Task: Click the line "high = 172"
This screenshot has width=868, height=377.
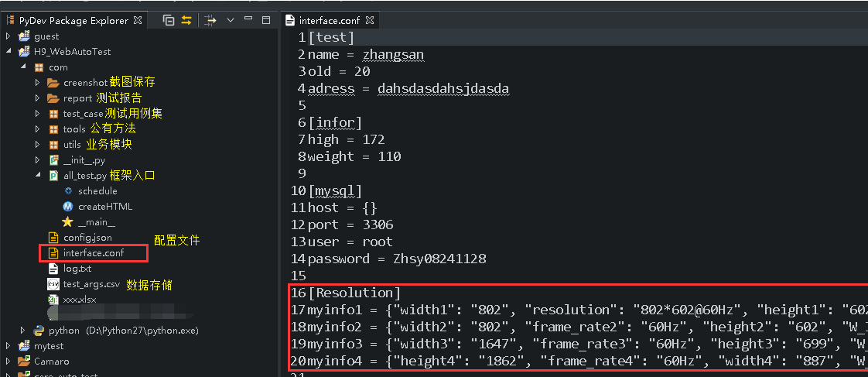Action: pos(346,139)
